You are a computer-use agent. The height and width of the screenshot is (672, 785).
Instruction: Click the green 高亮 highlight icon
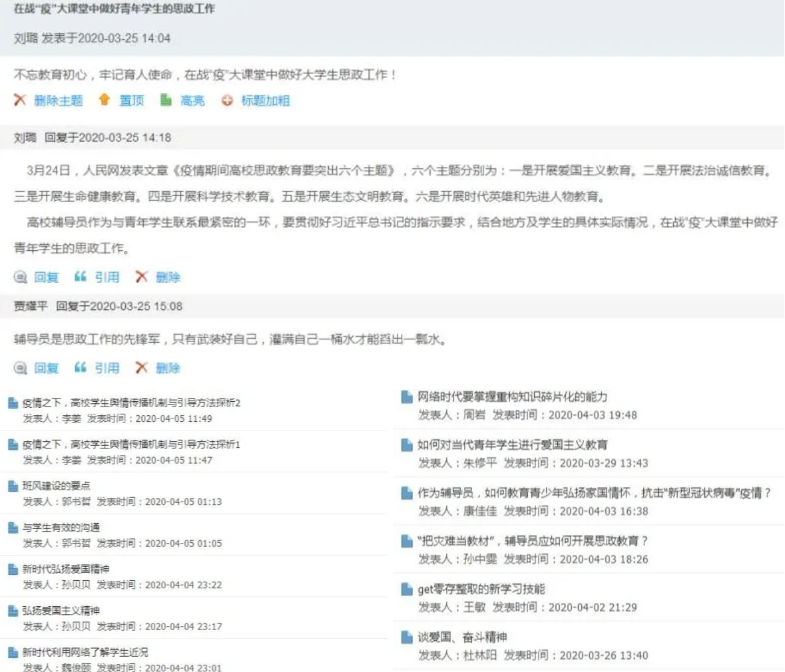pyautogui.click(x=166, y=100)
